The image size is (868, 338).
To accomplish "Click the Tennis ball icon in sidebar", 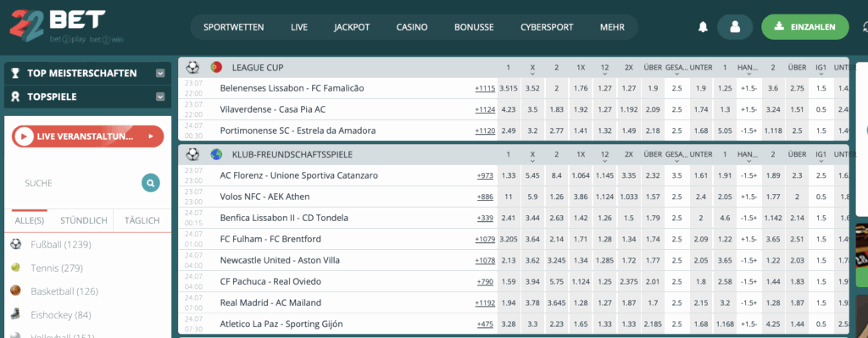I will click(15, 267).
